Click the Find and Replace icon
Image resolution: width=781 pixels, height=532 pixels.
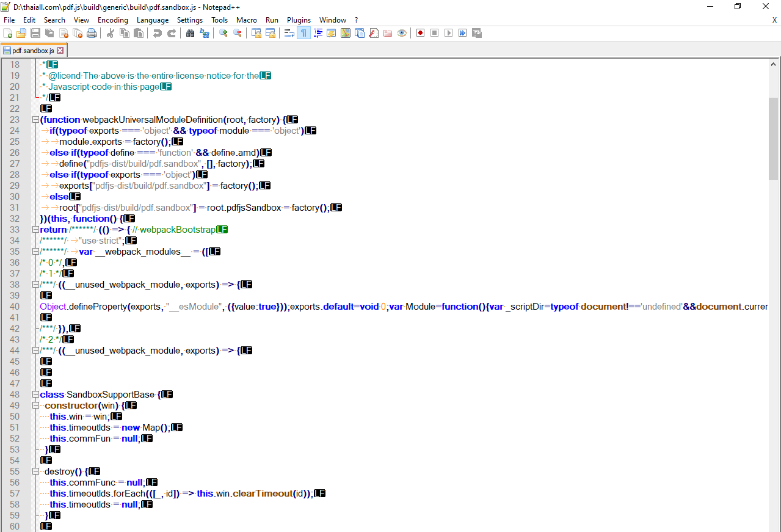[205, 33]
